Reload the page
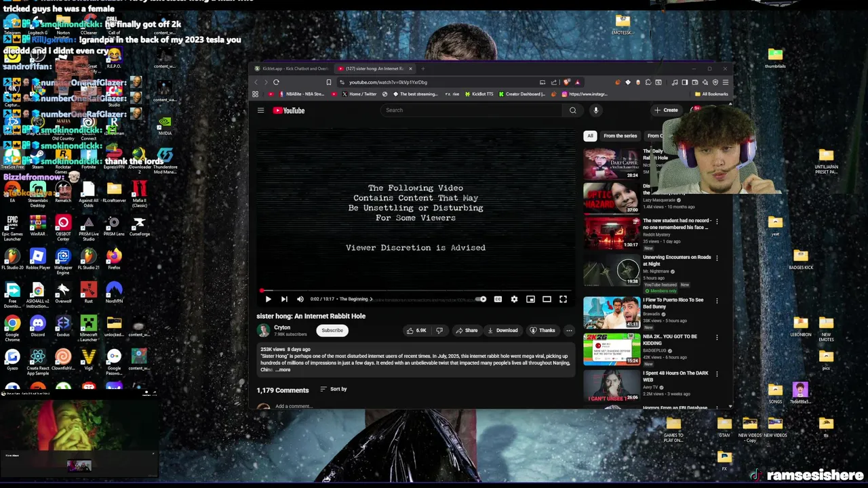This screenshot has width=868, height=488. (276, 82)
